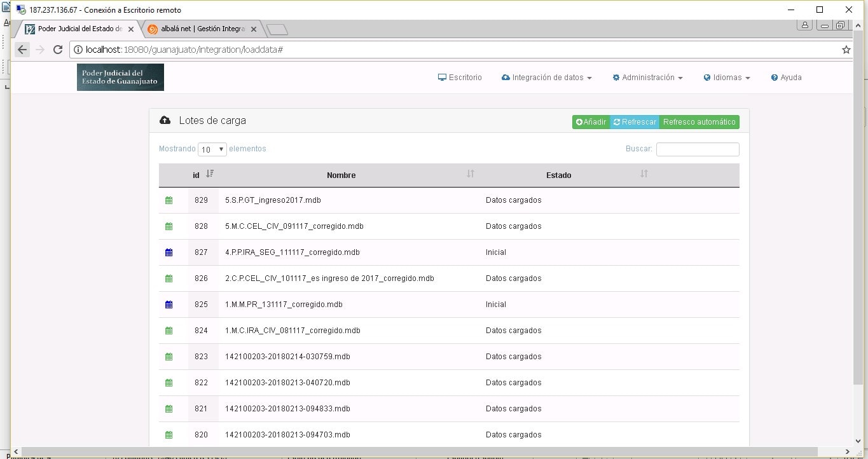Viewport: 868px width, 459px height.
Task: Select 1.M.C.IRA_CIV_081117_corregido.mdb name
Action: coord(293,331)
